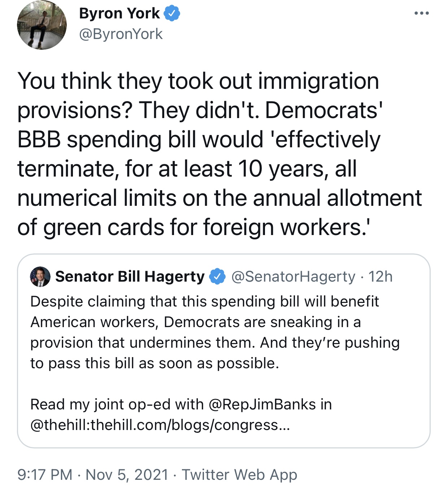
Task: Open the @thehill mention
Action: pos(59,425)
